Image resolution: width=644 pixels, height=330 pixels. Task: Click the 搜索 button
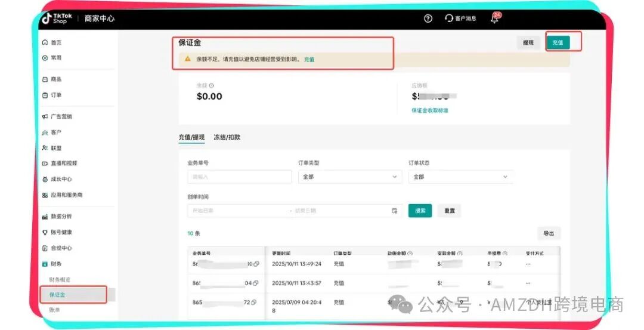click(420, 211)
